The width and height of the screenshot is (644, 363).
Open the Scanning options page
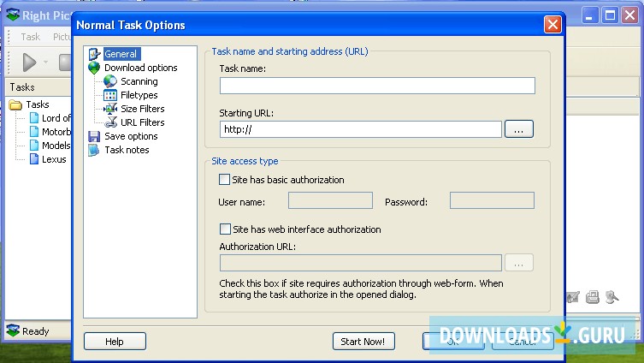[139, 81]
